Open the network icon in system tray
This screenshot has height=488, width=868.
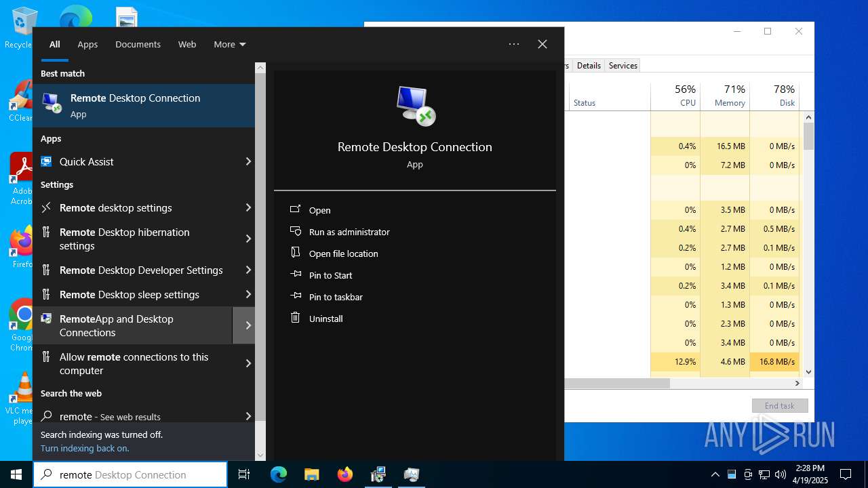pyautogui.click(x=764, y=474)
